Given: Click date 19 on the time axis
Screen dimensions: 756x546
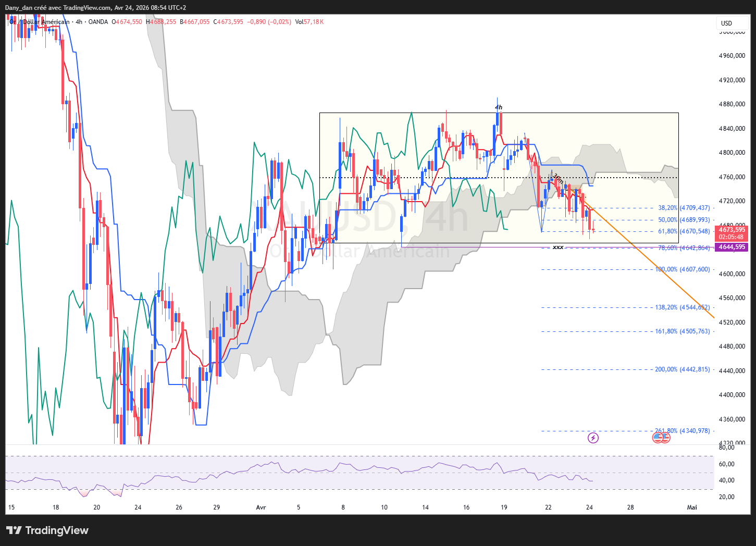Looking at the screenshot, I should point(504,507).
